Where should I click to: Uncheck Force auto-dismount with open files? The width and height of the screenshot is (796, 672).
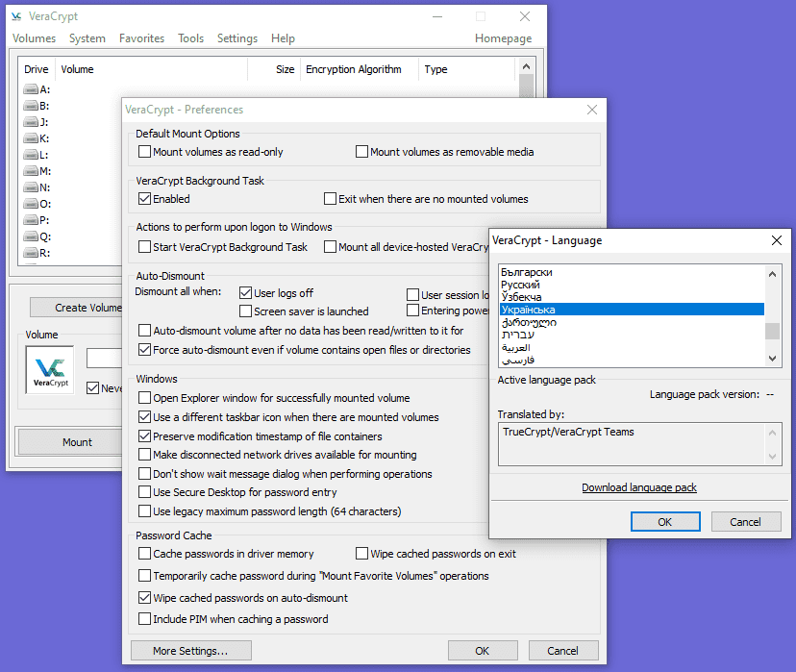point(144,350)
